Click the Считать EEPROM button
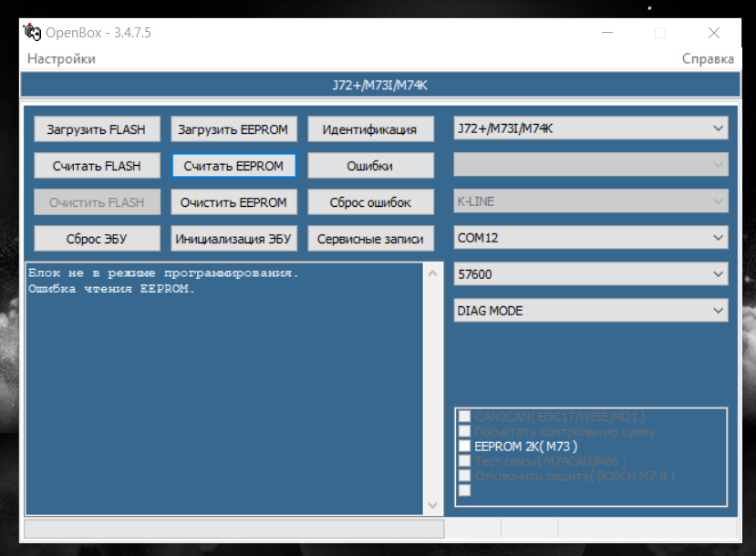Screen dimensions: 756x556 click(233, 166)
